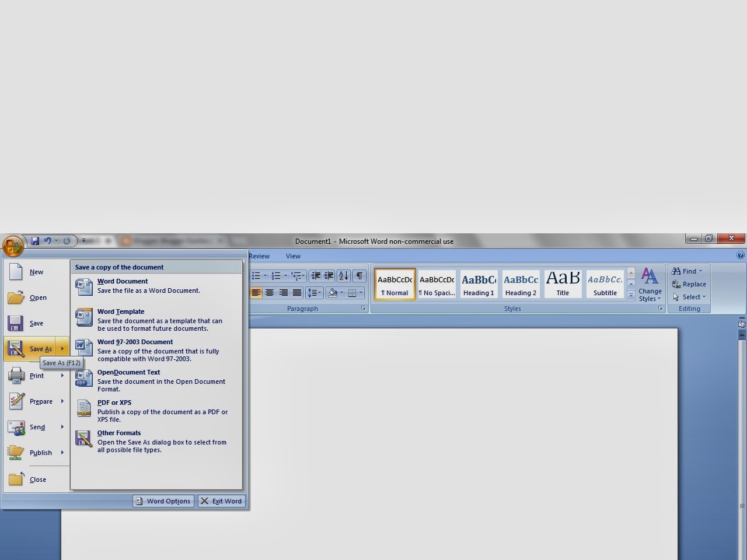Select the Numbering list icon
Screen dimensions: 747x560
click(x=275, y=275)
